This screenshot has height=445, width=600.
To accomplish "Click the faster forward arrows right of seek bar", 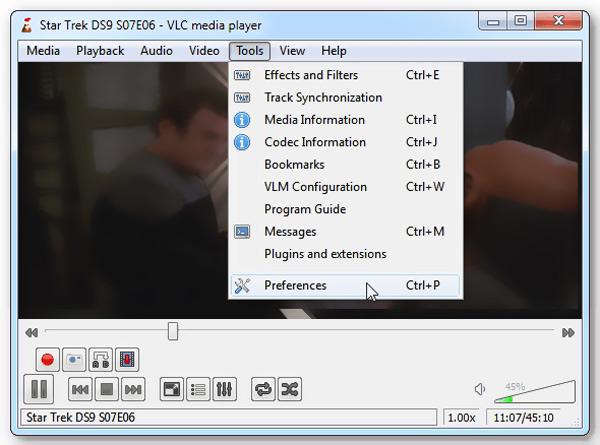I will click(x=568, y=333).
